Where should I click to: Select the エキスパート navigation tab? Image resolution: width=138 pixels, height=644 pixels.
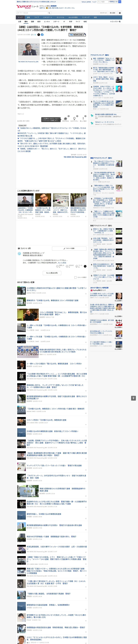click(48, 17)
